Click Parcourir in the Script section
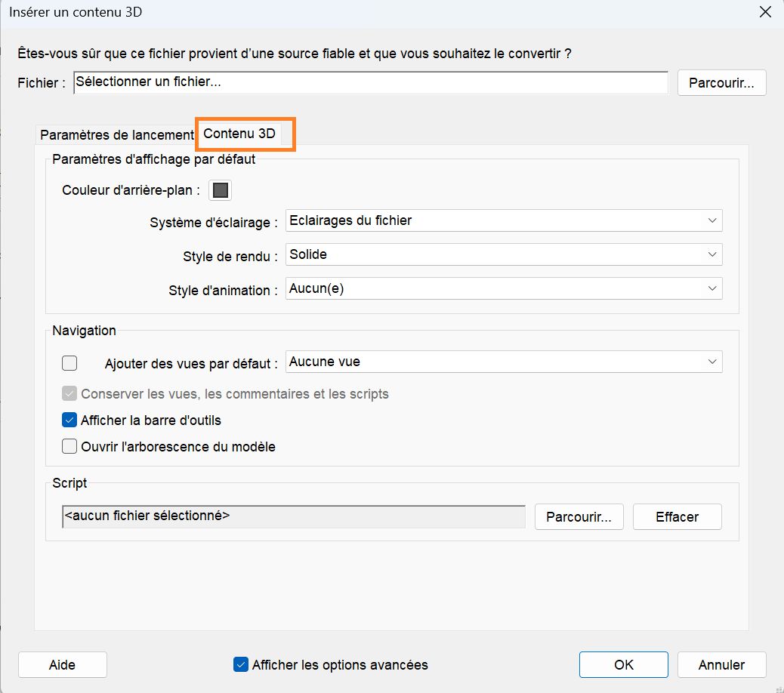This screenshot has height=693, width=784. [579, 517]
